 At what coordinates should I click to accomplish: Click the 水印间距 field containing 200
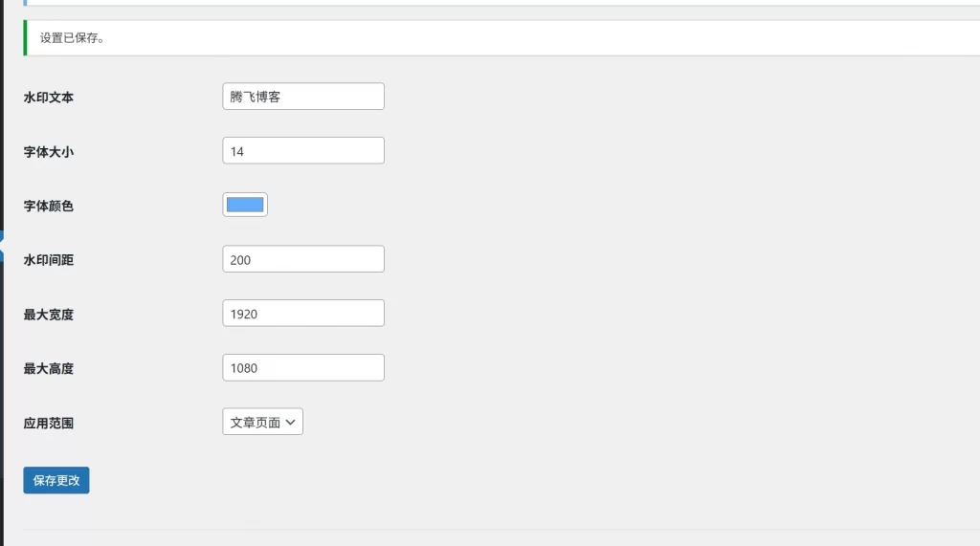click(302, 259)
